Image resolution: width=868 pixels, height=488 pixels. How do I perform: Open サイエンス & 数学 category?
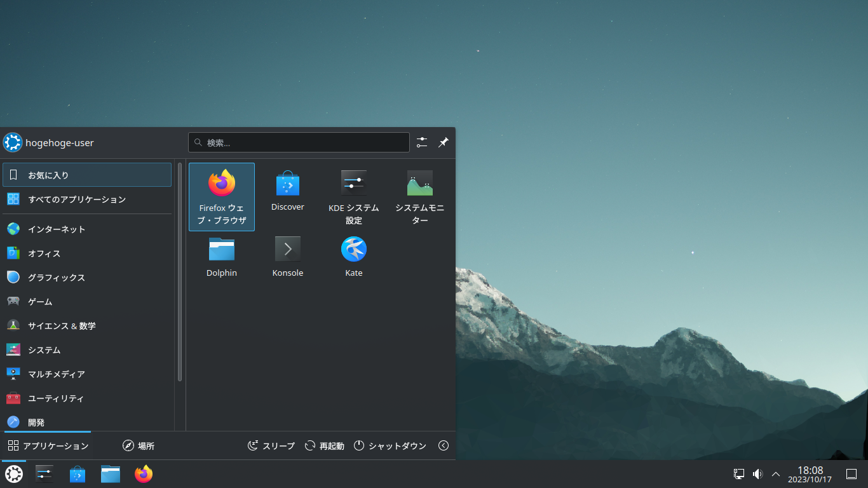pos(87,325)
